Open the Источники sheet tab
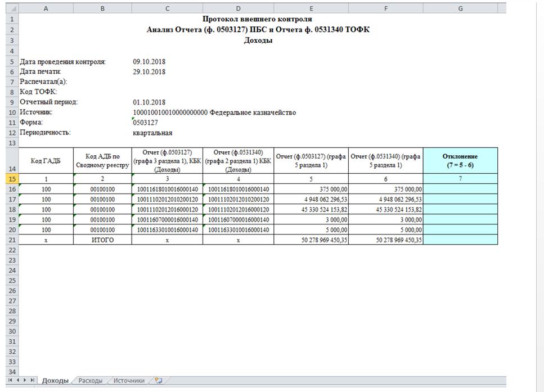Viewport: 544px width, 392px height. 129,381
